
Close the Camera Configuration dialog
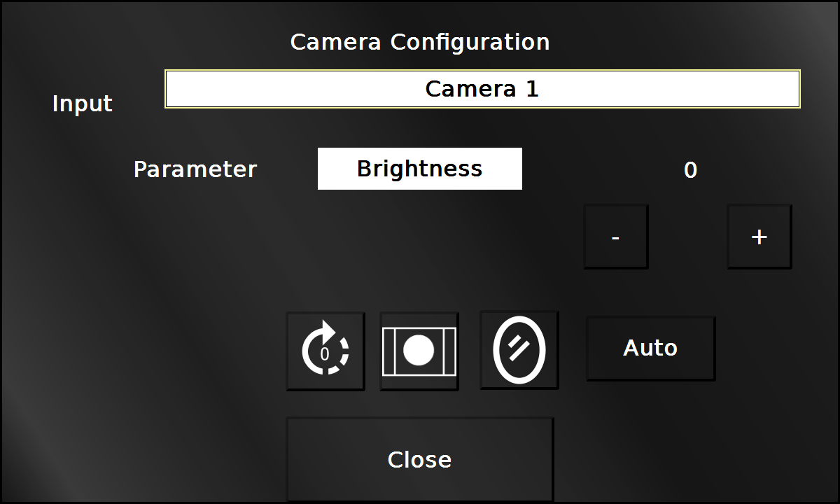420,459
